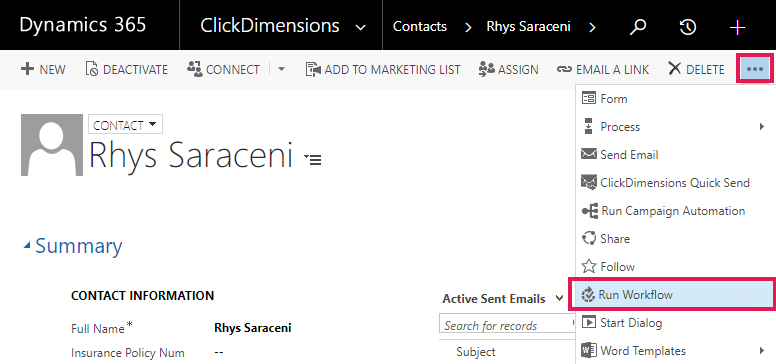Go to Contacts in breadcrumb

420,26
